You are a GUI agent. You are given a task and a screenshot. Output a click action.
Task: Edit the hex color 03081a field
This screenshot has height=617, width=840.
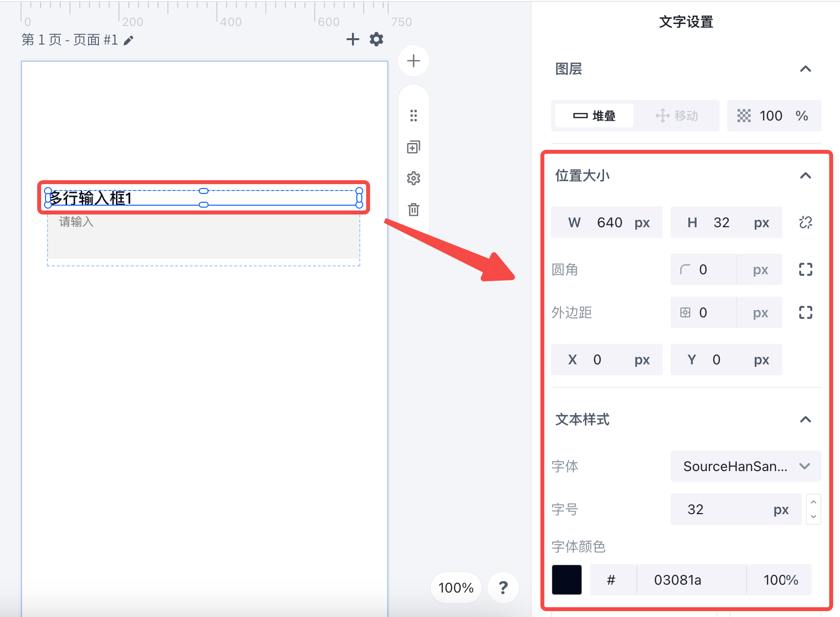tap(691, 580)
